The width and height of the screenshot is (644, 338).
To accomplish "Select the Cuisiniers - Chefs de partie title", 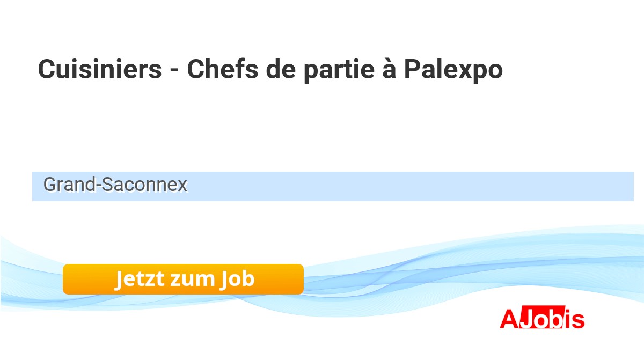I will 270,70.
